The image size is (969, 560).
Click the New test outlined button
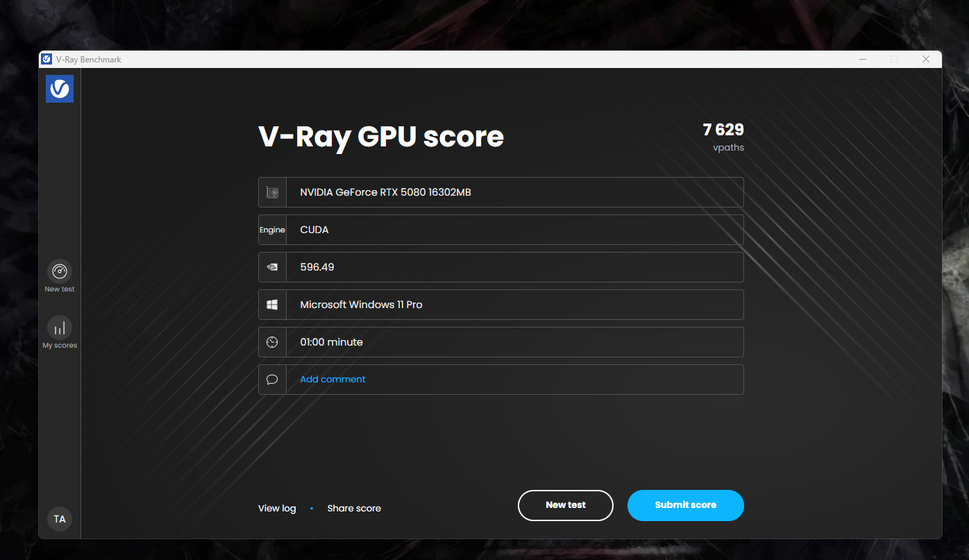[566, 505]
